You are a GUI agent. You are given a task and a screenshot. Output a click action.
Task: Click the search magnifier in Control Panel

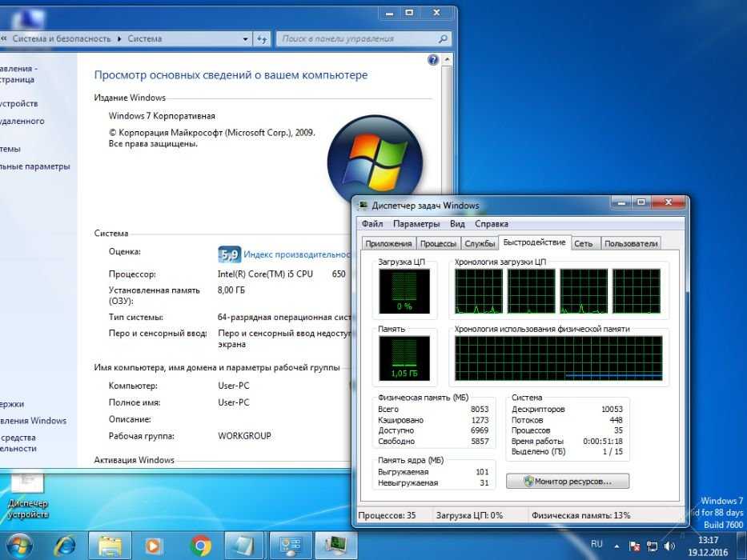point(443,39)
